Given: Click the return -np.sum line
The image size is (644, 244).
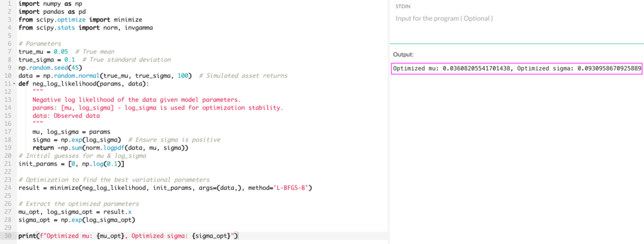Looking at the screenshot, I should [110, 148].
